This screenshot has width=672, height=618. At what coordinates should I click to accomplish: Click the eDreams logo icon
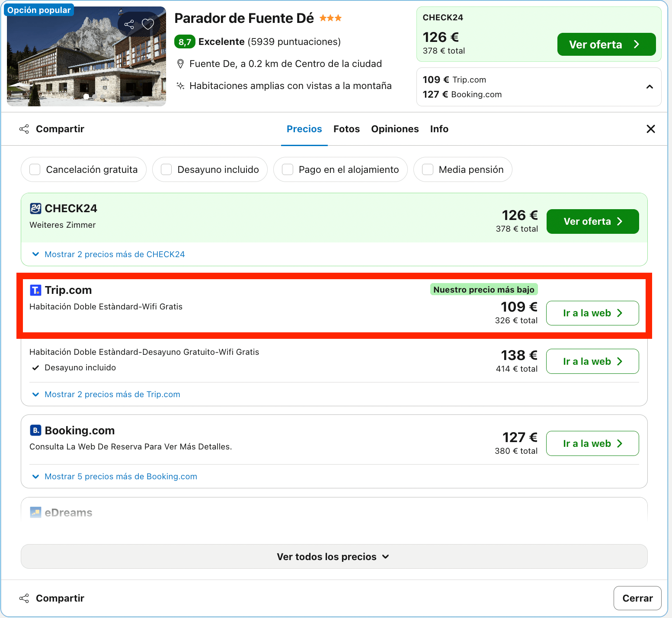35,513
